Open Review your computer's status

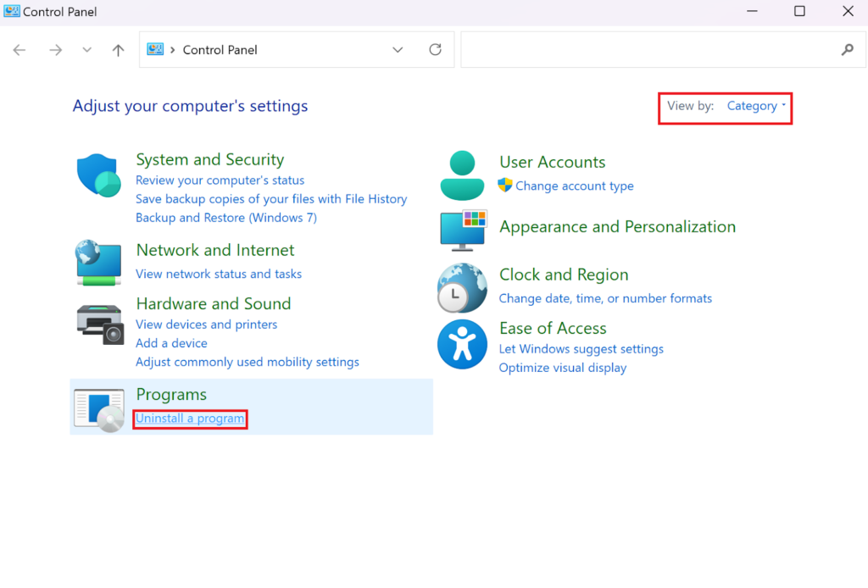pyautogui.click(x=220, y=180)
